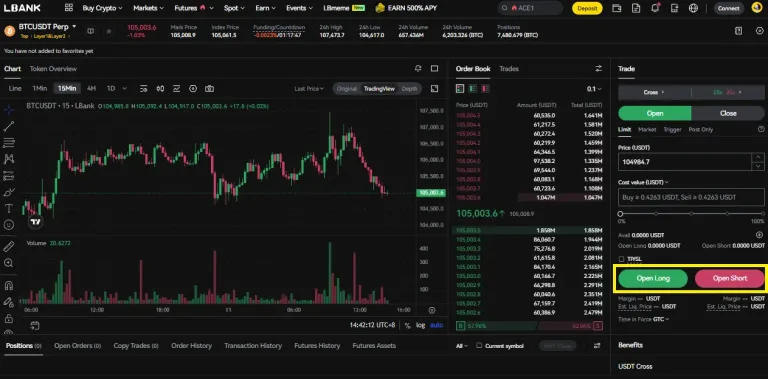
Task: Select the Close position toggle
Action: point(728,113)
